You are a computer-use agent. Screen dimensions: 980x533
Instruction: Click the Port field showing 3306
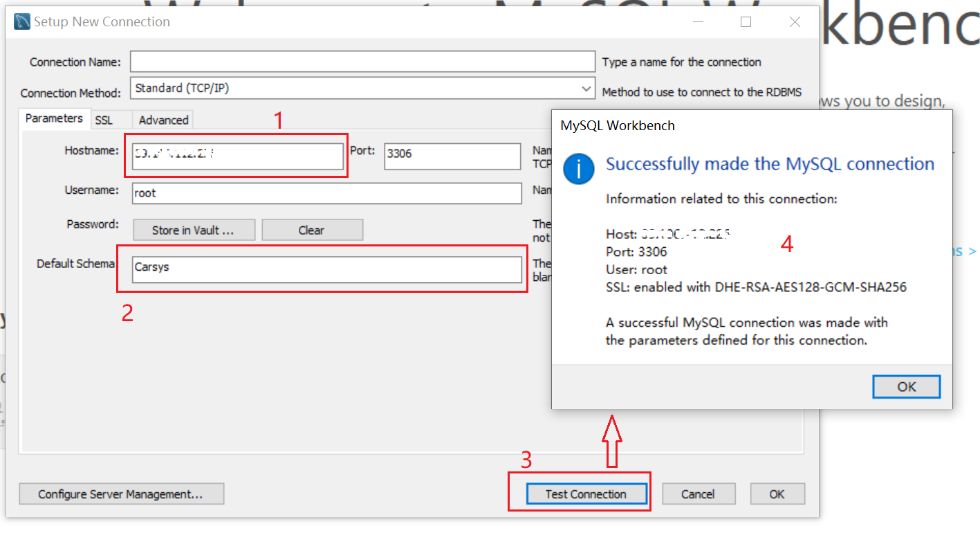(452, 156)
